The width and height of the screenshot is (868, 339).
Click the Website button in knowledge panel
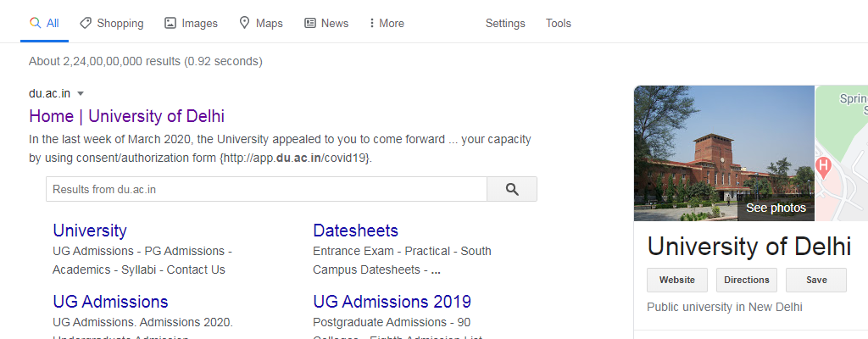coord(677,280)
